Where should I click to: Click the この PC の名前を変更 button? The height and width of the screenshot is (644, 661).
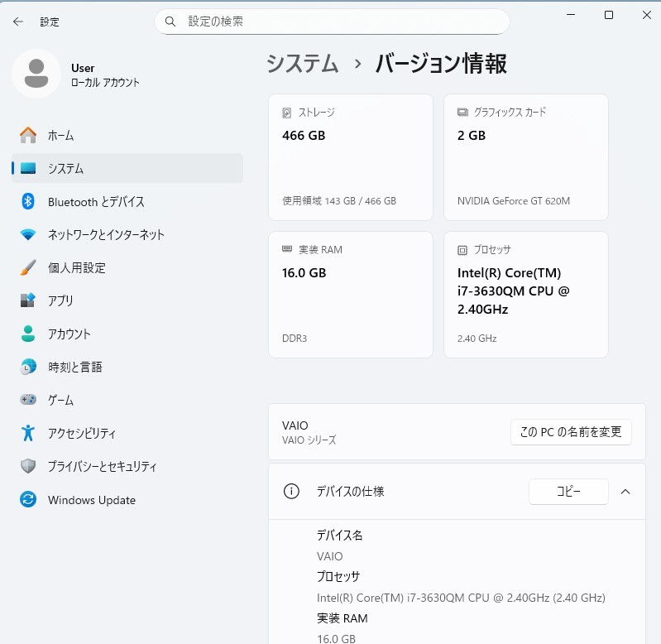(571, 432)
